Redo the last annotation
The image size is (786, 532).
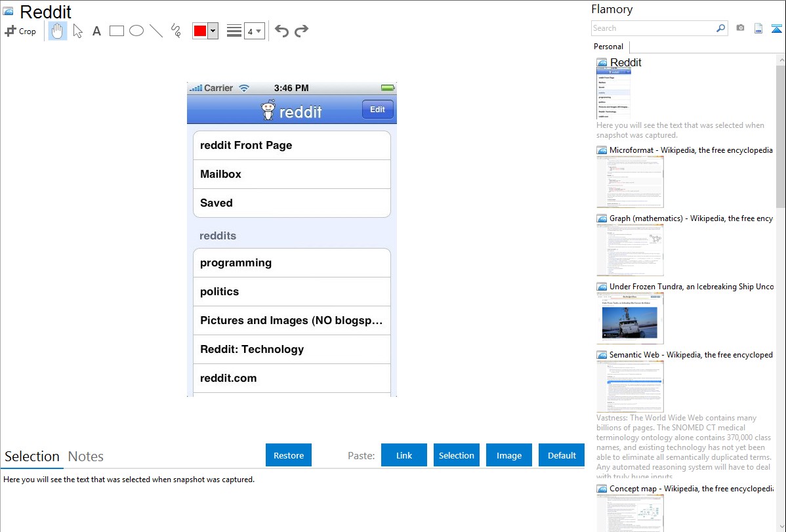click(301, 31)
